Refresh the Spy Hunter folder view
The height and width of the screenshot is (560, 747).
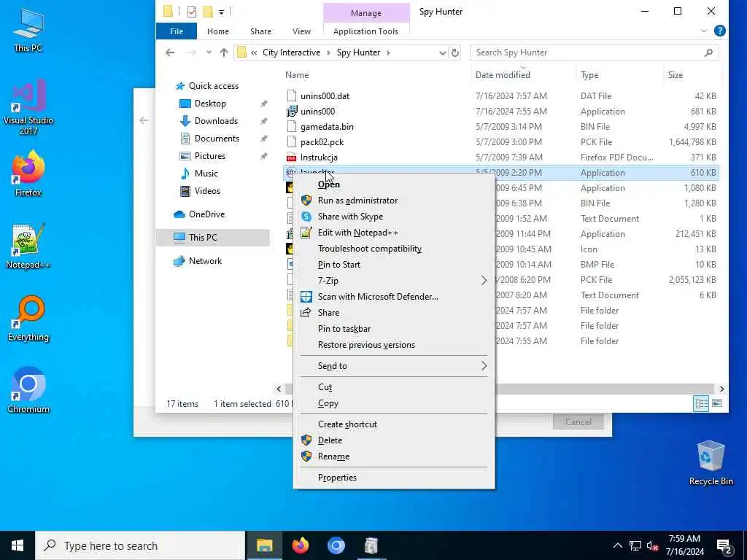click(x=455, y=52)
